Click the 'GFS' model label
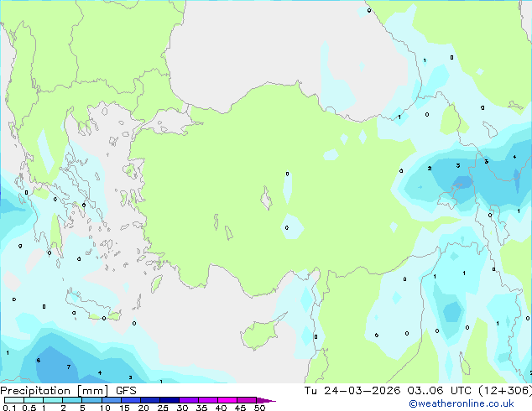 point(126,391)
